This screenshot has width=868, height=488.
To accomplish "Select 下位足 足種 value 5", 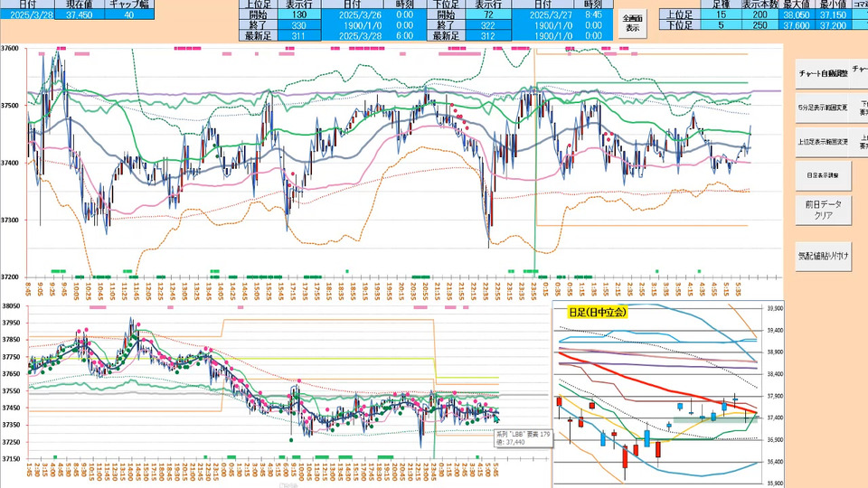I will tap(721, 25).
